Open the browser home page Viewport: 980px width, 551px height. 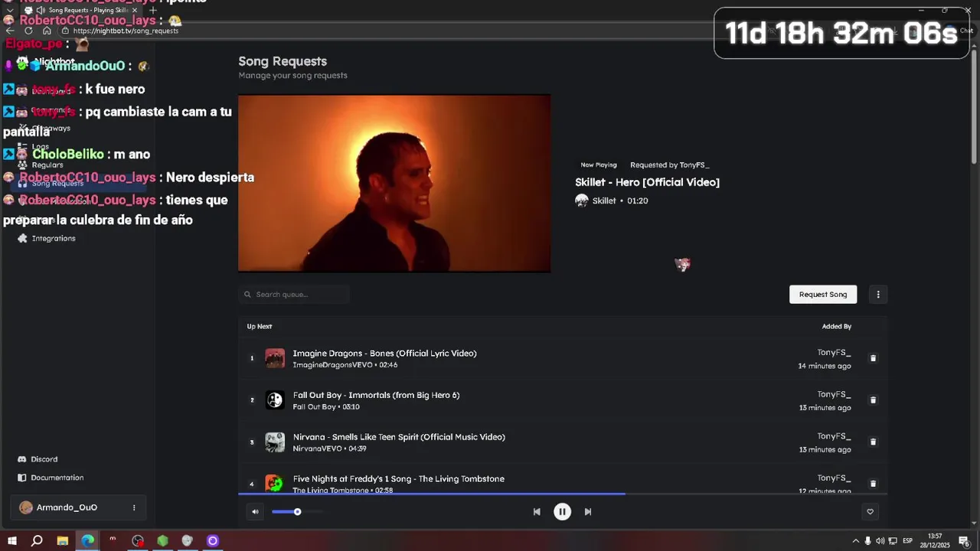coord(47,31)
